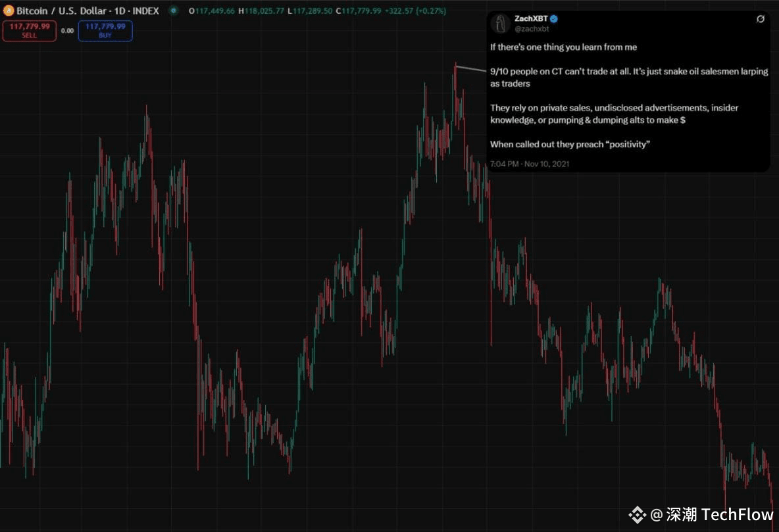Click the blue verified badge beside ZachXBT
Viewport: 779px width, 532px height.
(x=554, y=19)
